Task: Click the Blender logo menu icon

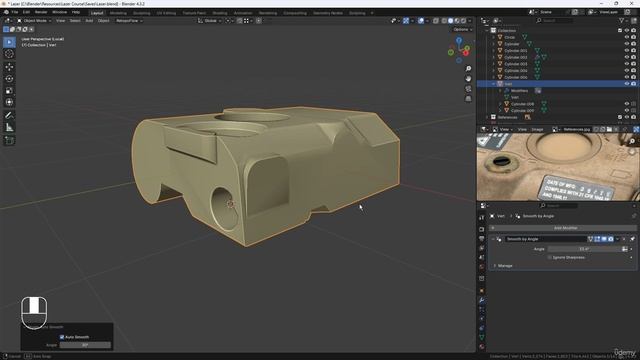Action: click(x=6, y=12)
